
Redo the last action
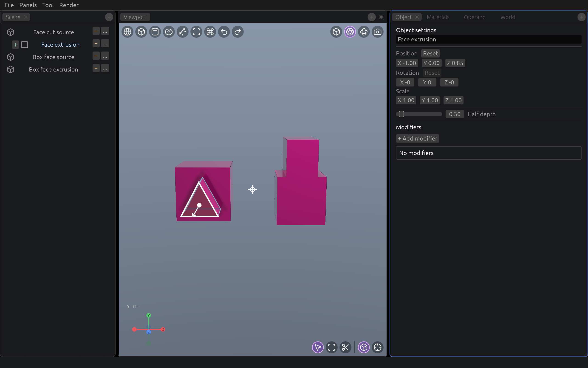click(238, 32)
